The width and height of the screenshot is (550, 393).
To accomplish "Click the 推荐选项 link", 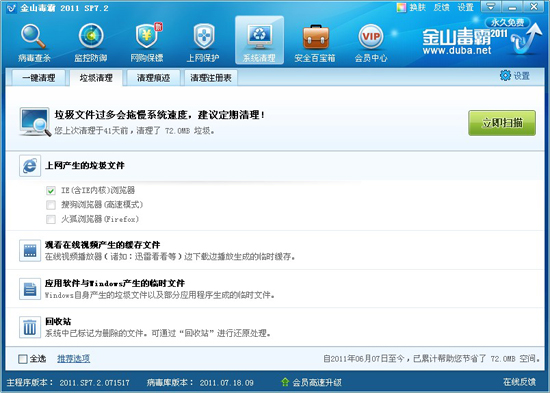I will 74,359.
